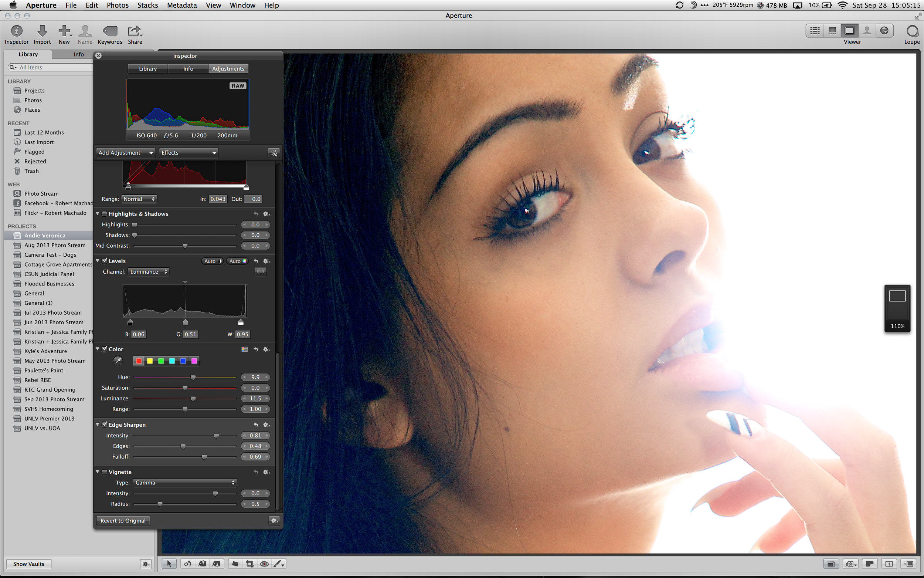Viewport: 924px width, 578px height.
Task: Click the Library sidebar action gear
Action: pyautogui.click(x=146, y=564)
